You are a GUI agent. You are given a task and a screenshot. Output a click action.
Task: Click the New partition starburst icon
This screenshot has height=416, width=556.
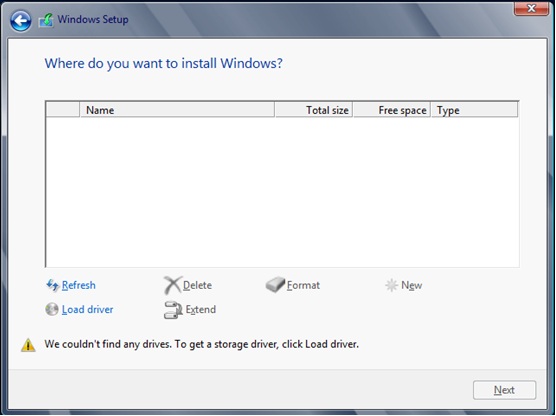coord(391,285)
